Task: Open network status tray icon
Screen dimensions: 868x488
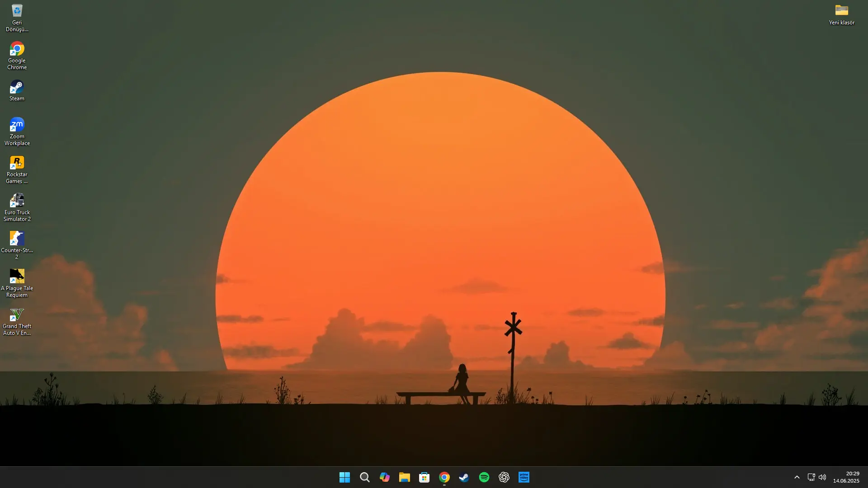Action: (811, 477)
